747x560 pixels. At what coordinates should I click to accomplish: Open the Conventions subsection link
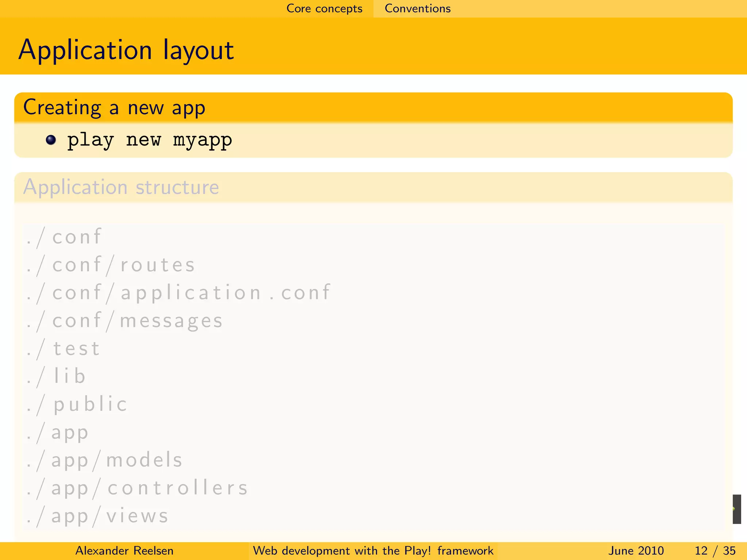418,8
